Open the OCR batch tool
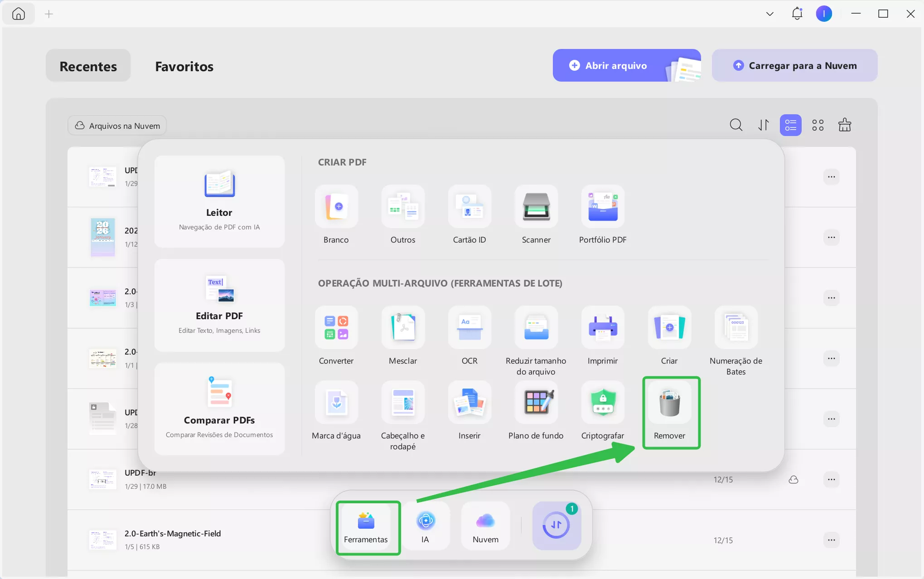Viewport: 924px width, 579px height. click(469, 328)
